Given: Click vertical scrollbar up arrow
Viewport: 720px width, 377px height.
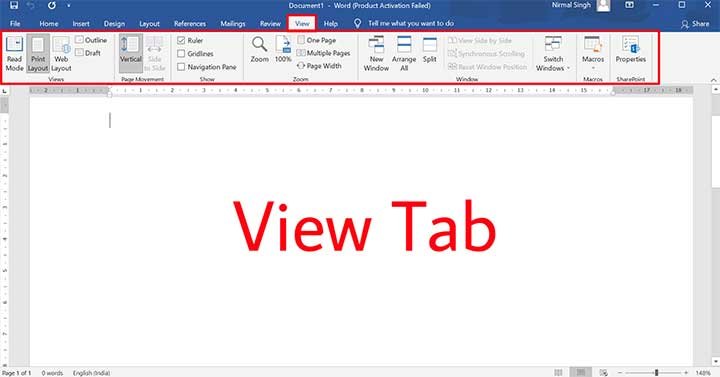Looking at the screenshot, I should [716, 90].
